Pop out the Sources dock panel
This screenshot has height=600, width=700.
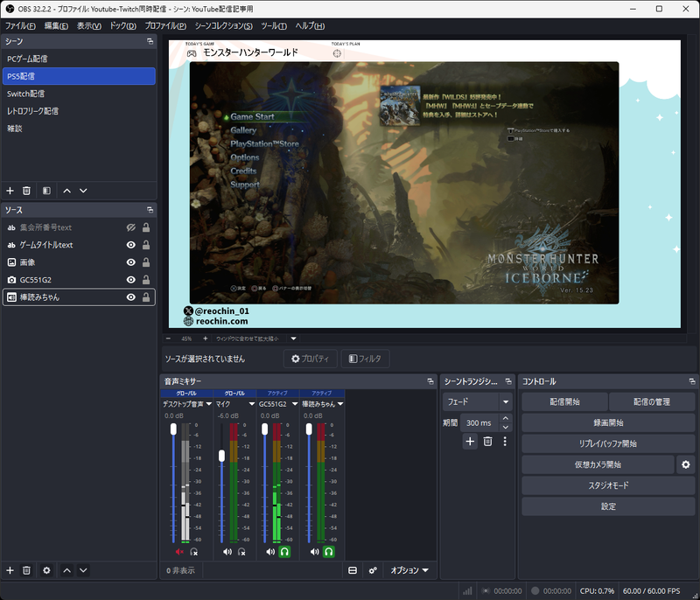click(x=150, y=210)
